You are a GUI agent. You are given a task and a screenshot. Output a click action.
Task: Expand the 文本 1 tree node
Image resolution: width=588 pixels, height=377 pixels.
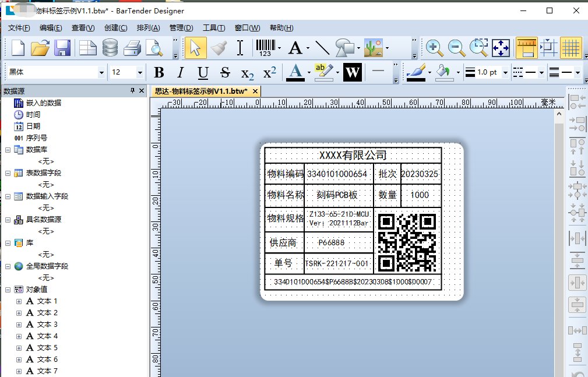tap(19, 301)
